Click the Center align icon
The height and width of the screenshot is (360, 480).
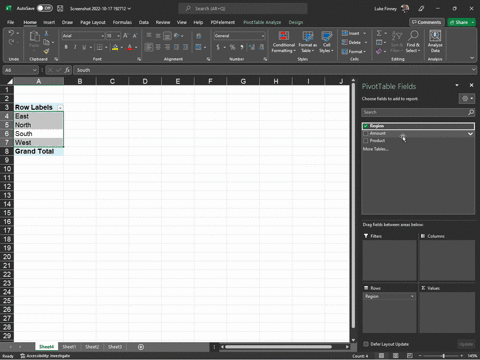[158, 47]
